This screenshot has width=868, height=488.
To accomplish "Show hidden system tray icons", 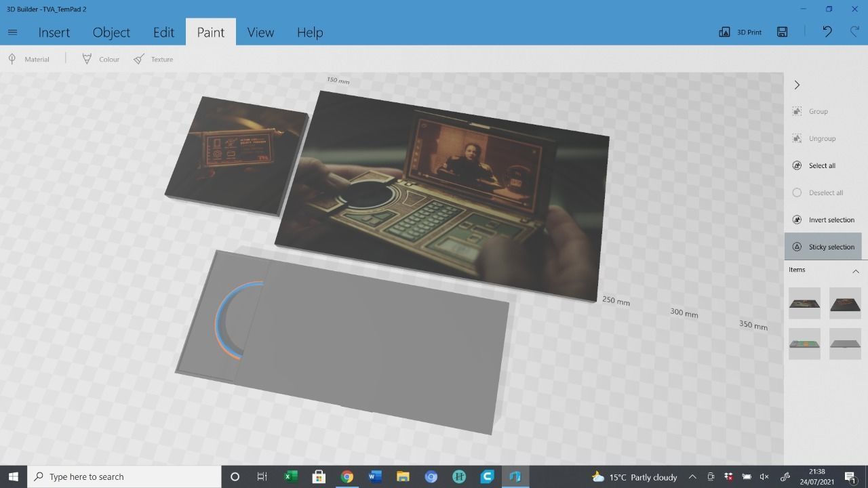I will coord(692,476).
